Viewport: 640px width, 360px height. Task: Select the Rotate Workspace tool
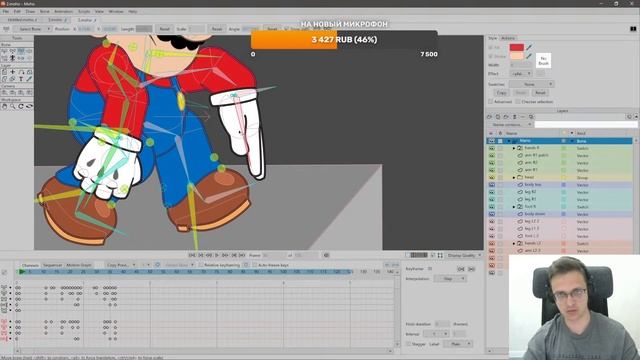(21, 106)
